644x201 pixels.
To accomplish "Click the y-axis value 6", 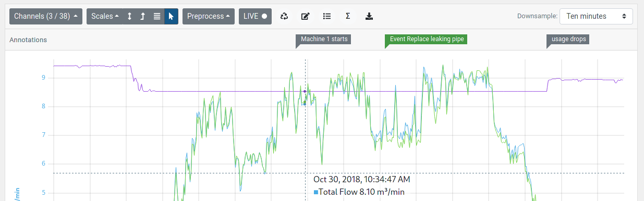I will [x=44, y=164].
